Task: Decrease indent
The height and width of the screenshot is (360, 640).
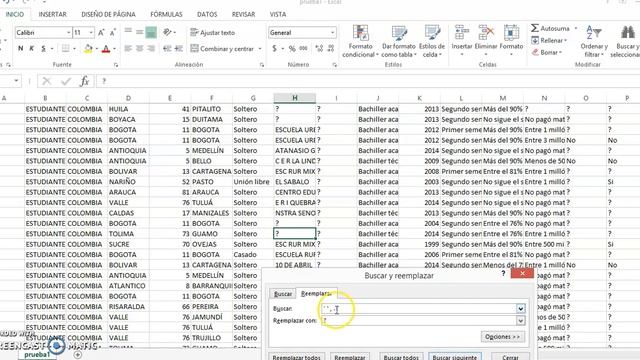Action: coord(167,49)
